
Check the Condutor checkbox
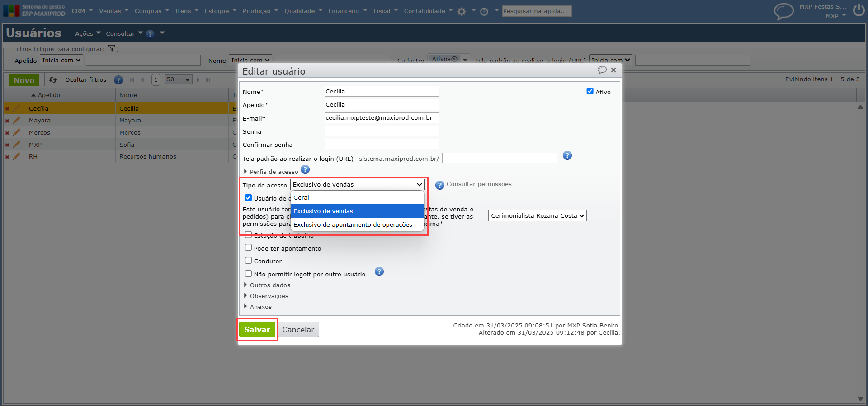[x=248, y=261]
